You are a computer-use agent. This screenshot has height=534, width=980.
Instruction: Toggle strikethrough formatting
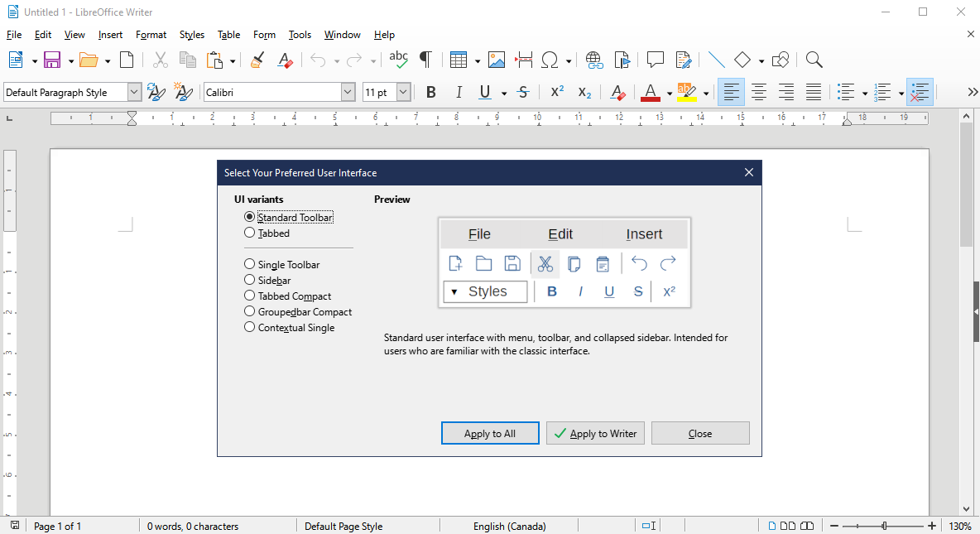click(x=523, y=92)
